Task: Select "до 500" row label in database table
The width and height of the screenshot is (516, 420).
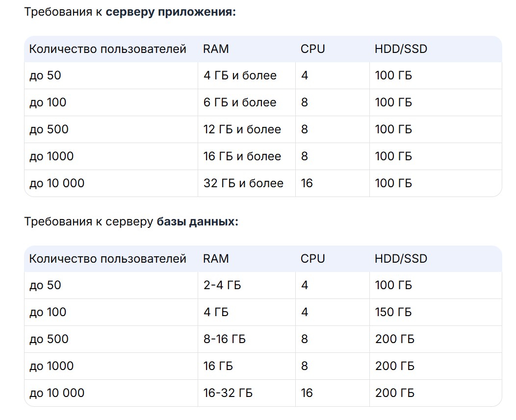Action: click(x=49, y=339)
